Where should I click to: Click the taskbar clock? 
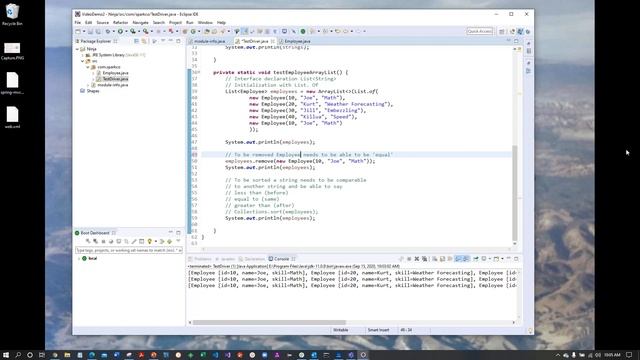[612, 355]
